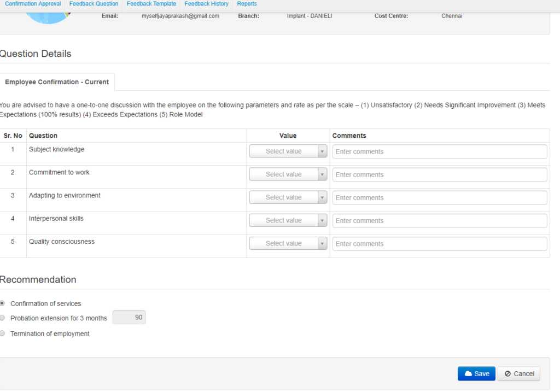Click the branch value Implant - DANIELI
The image size is (560, 392).
(310, 16)
